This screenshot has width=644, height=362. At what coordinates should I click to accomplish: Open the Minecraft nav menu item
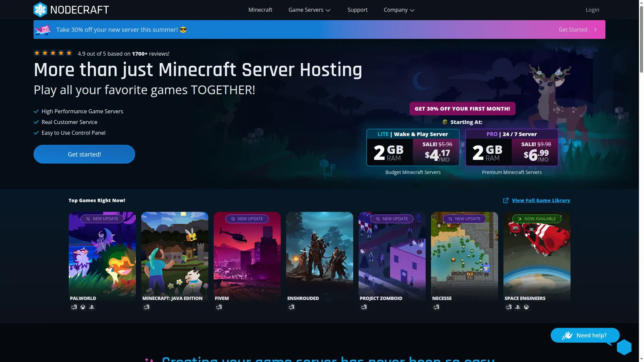tap(260, 10)
